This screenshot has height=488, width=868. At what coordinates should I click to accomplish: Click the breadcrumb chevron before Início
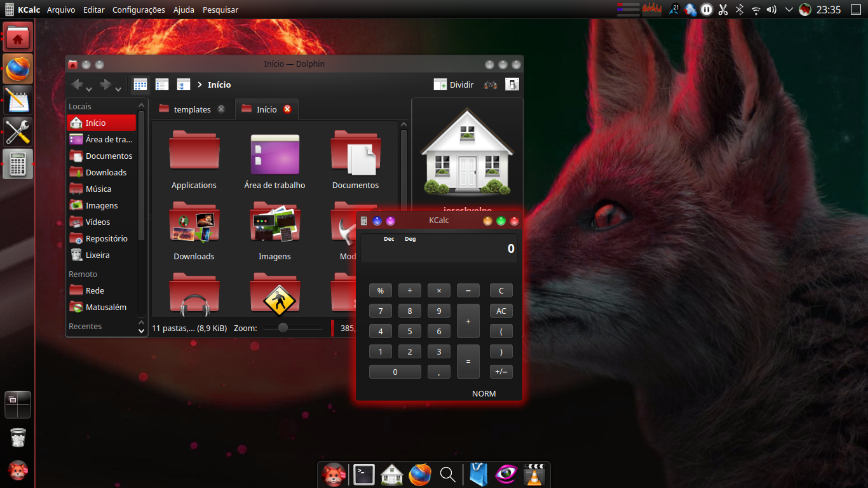coord(200,85)
